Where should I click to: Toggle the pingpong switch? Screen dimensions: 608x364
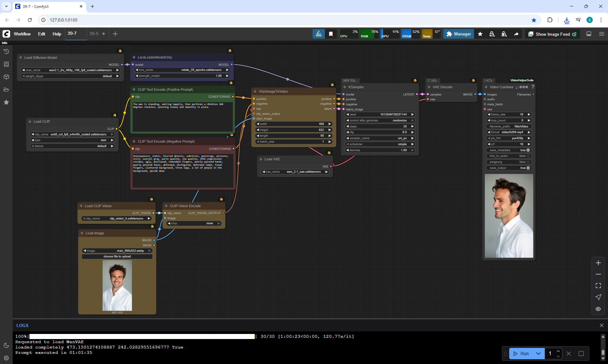tap(528, 162)
